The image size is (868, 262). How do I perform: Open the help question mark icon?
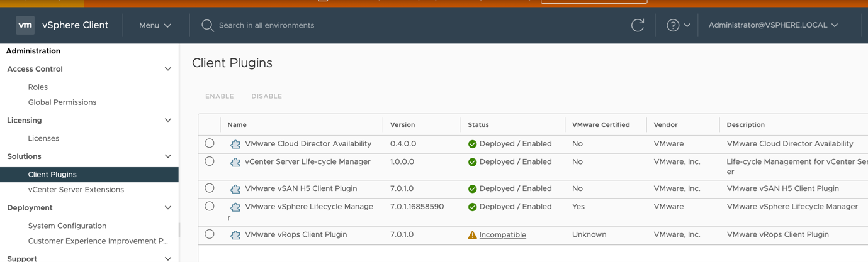(x=673, y=25)
